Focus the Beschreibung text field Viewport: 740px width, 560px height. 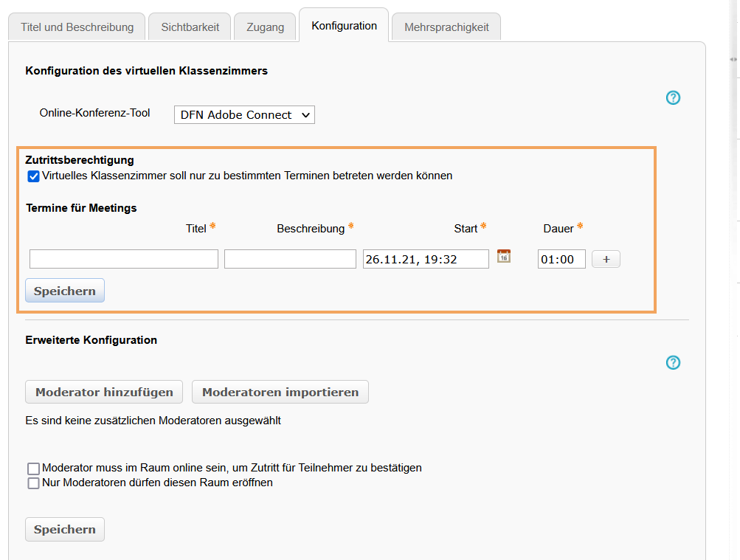289,258
